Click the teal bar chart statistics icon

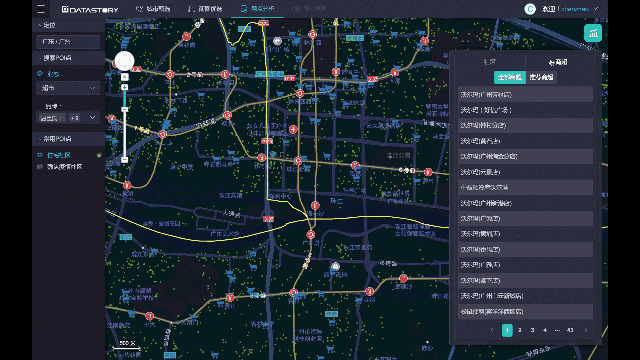(593, 33)
